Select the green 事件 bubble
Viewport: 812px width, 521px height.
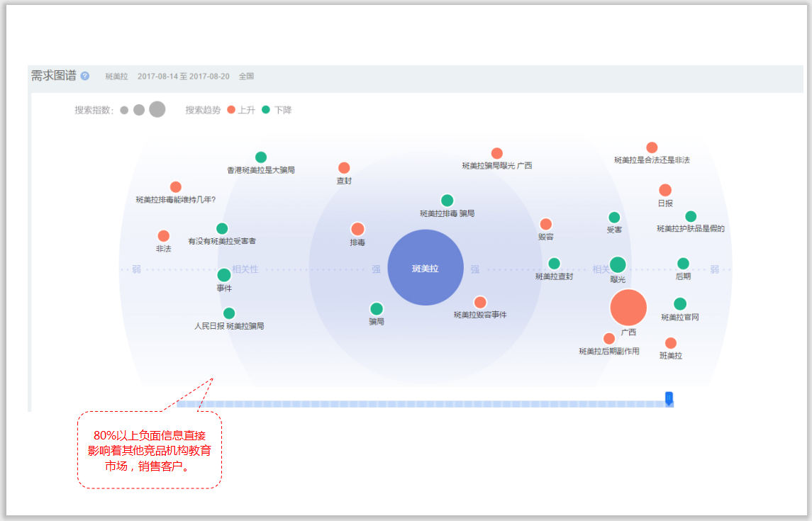223,275
